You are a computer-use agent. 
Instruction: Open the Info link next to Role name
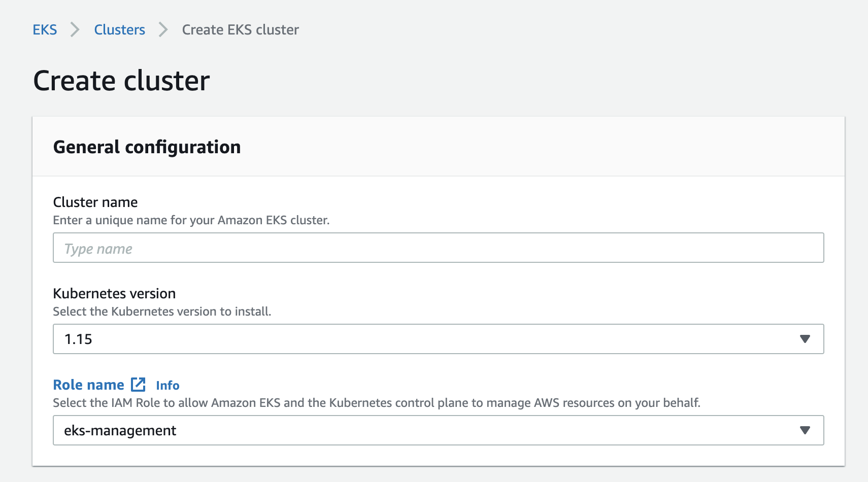[x=168, y=386]
